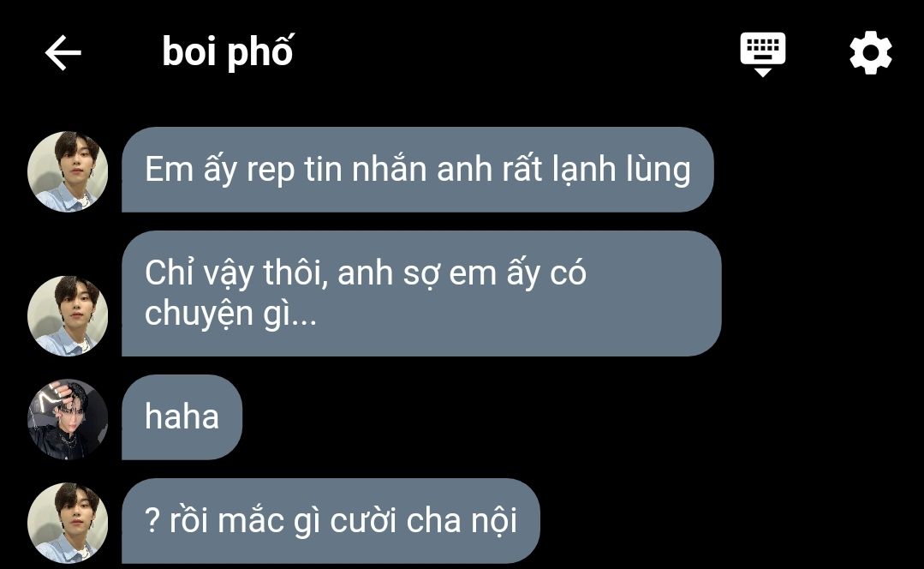924x569 pixels.
Task: Click the question mark starting the last message
Action: coord(152,521)
